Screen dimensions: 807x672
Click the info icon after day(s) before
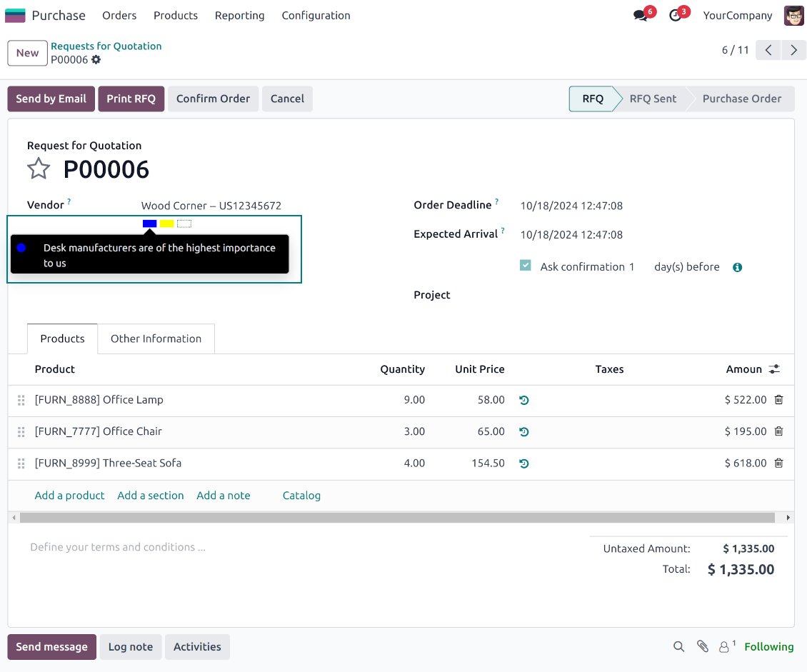click(737, 267)
